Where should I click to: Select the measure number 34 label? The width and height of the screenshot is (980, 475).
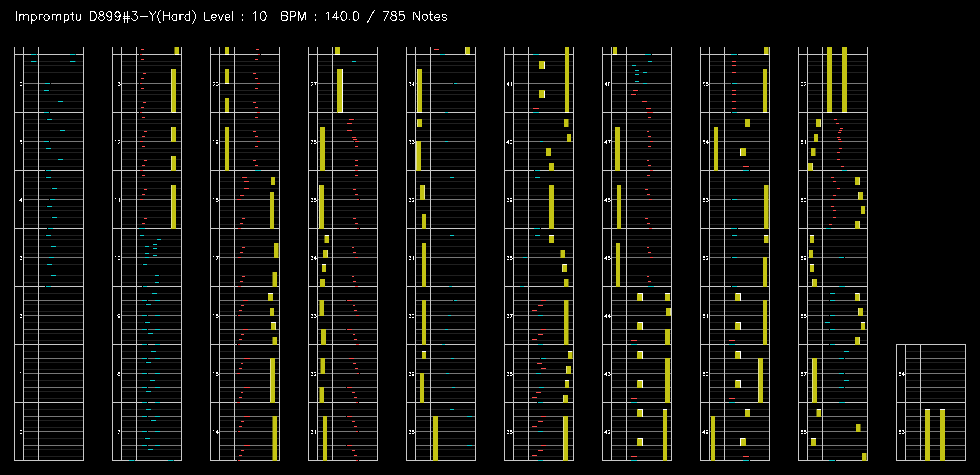coord(411,84)
